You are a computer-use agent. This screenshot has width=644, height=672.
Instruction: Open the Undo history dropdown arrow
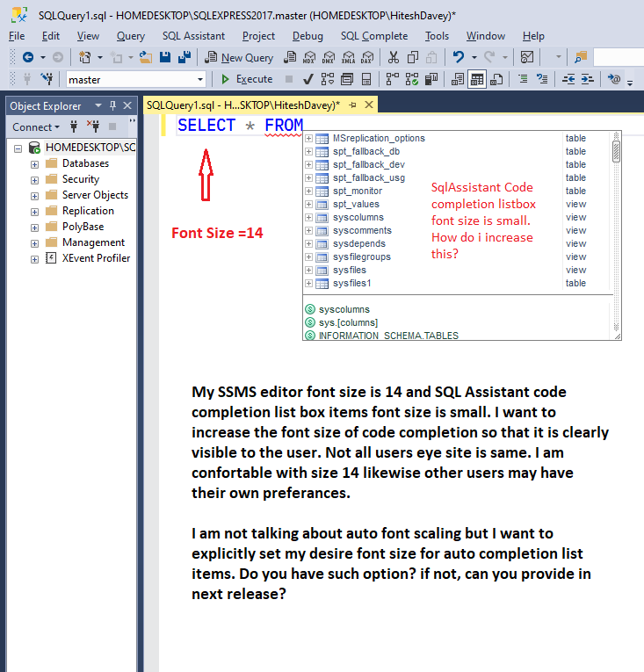point(474,57)
